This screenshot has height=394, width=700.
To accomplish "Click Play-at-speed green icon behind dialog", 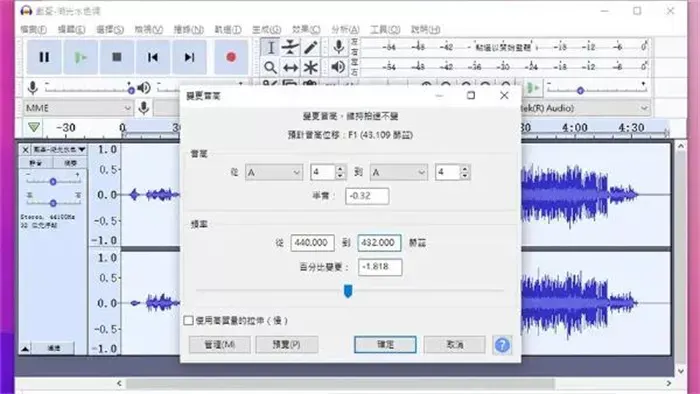I will click(x=532, y=88).
